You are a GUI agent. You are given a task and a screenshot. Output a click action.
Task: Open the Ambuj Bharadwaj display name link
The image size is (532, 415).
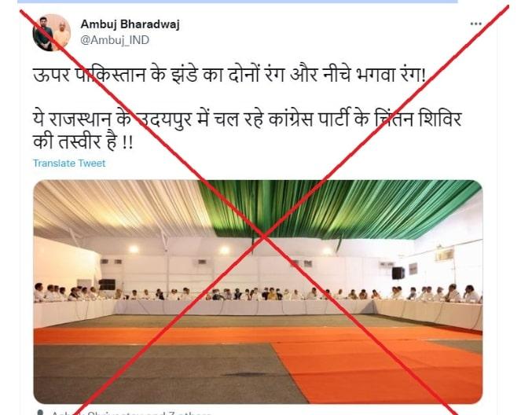click(130, 24)
